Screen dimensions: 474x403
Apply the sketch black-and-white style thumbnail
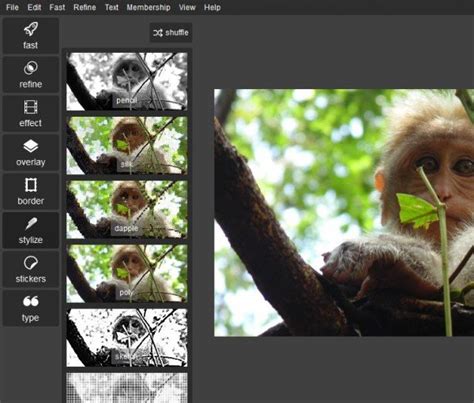click(127, 337)
